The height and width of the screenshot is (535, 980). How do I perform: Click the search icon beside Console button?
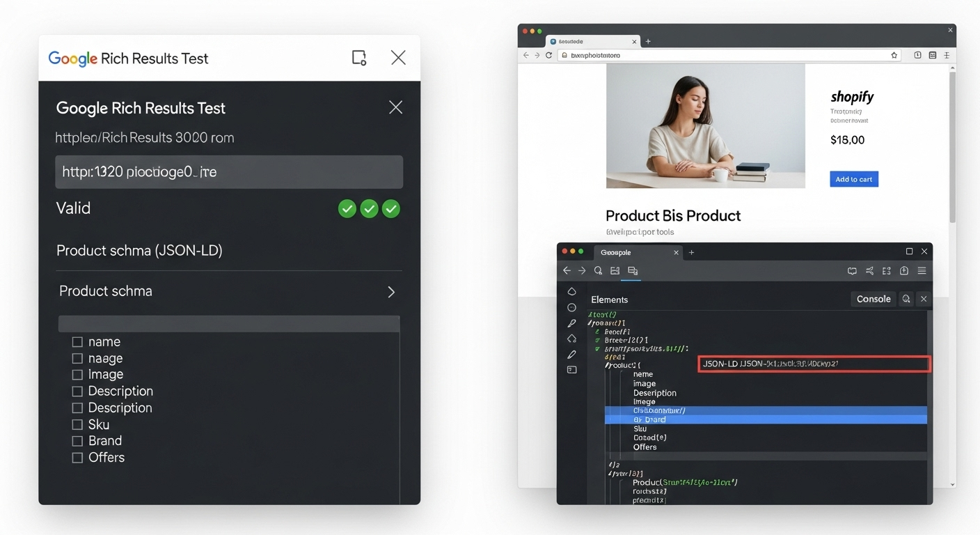coord(906,299)
